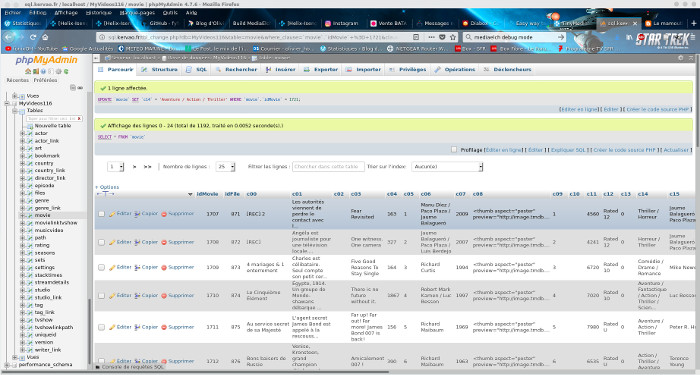The image size is (700, 375).
Task: Tick the checkbox for row 1711
Action: [x=101, y=327]
